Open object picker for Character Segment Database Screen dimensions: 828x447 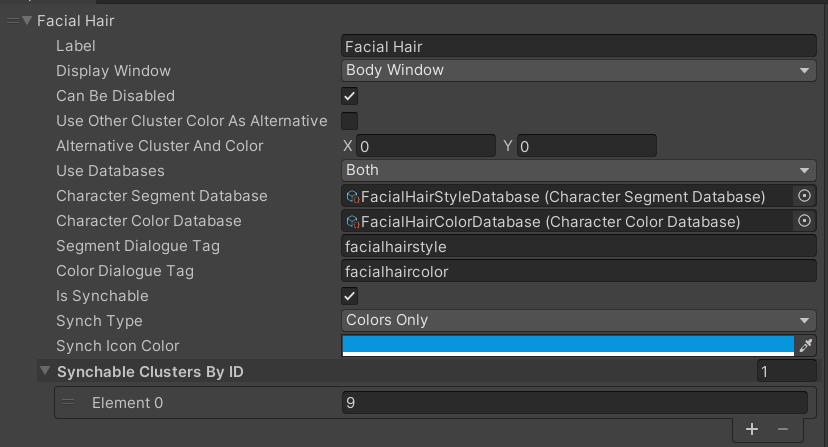(x=805, y=196)
